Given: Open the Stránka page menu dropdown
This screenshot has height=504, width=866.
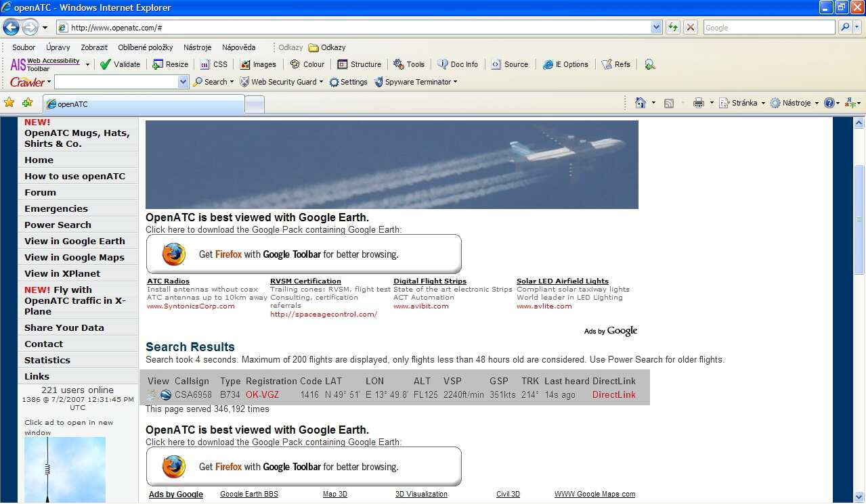Looking at the screenshot, I should 763,103.
